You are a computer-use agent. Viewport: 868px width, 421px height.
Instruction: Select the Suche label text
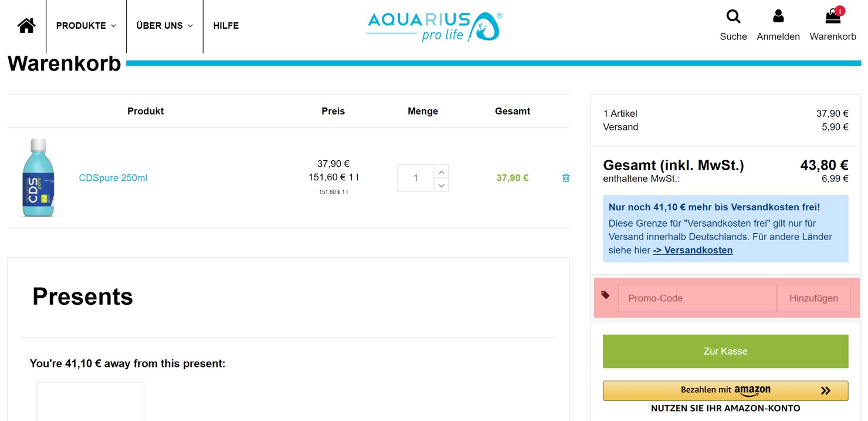pyautogui.click(x=733, y=36)
